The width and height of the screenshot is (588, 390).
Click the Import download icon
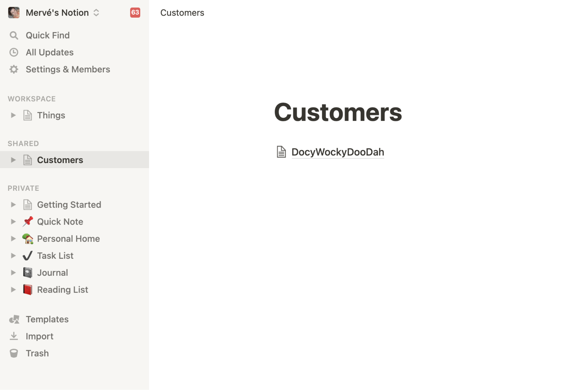(x=14, y=336)
